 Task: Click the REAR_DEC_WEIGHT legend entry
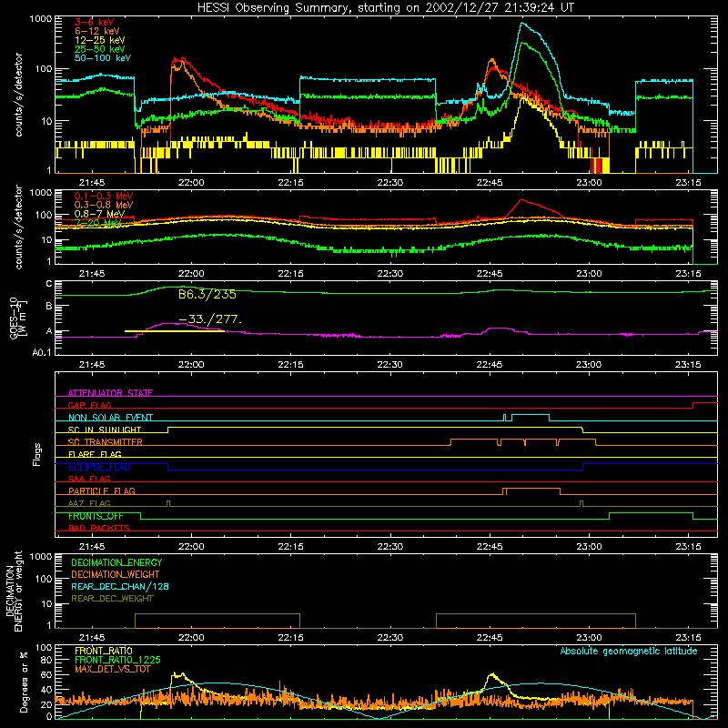[112, 599]
